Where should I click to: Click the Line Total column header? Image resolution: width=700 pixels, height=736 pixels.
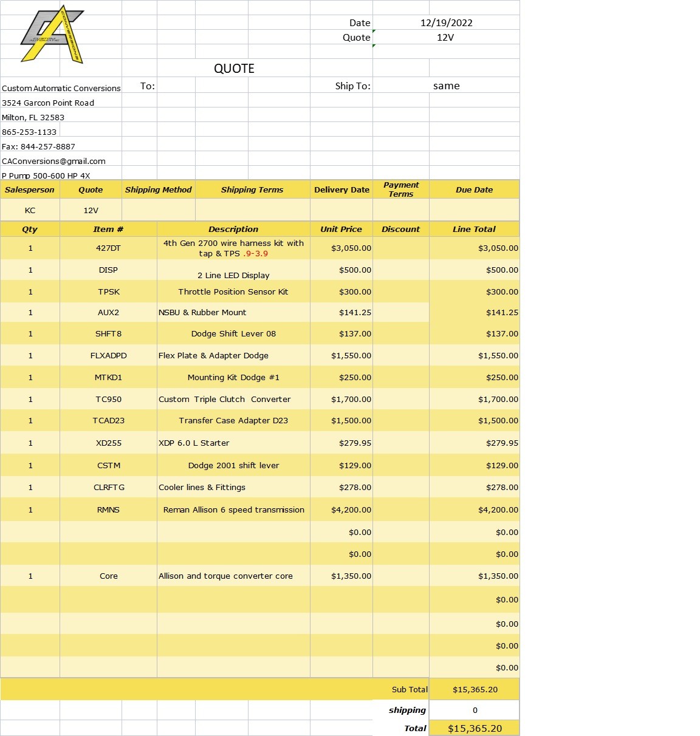click(x=474, y=229)
